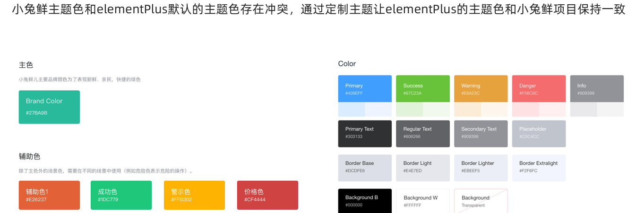Click the Primary Text #303133 swatch
Viewport: 644px width, 213px height.
365,133
